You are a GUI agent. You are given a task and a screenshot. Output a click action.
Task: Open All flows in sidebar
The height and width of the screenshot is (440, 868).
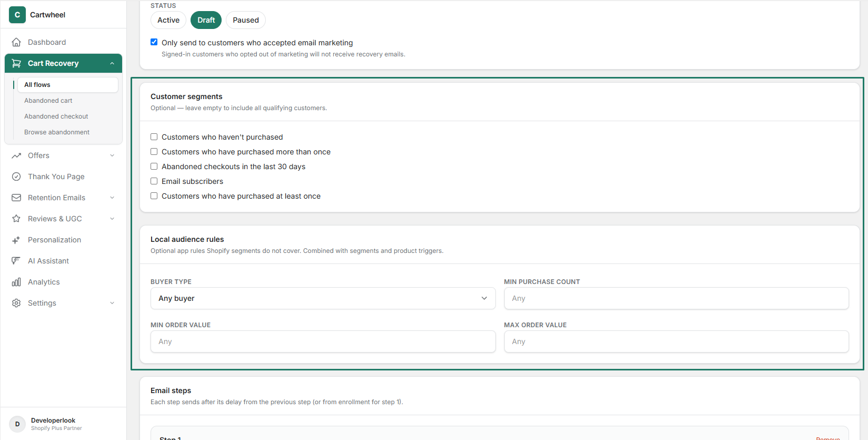pos(67,85)
